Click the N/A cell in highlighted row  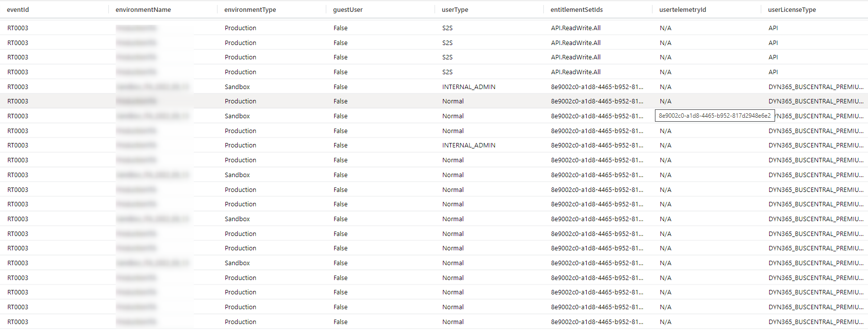pyautogui.click(x=665, y=101)
